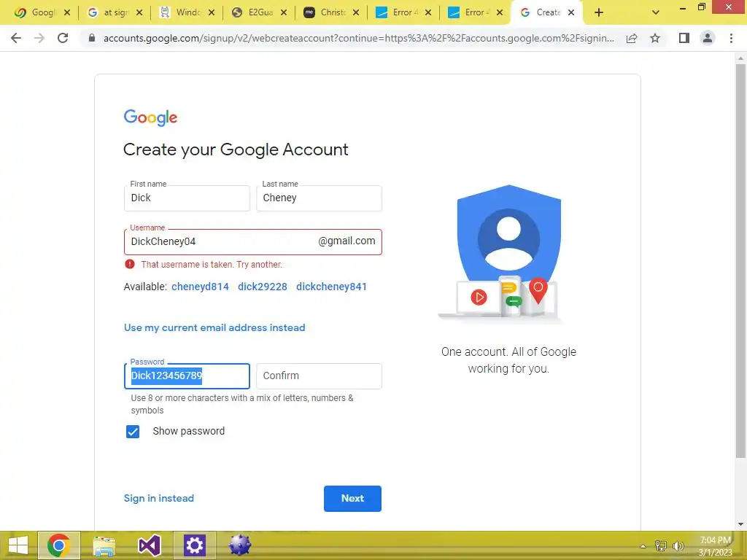The height and width of the screenshot is (560, 747).
Task: Go back to the previous page
Action: [x=16, y=38]
